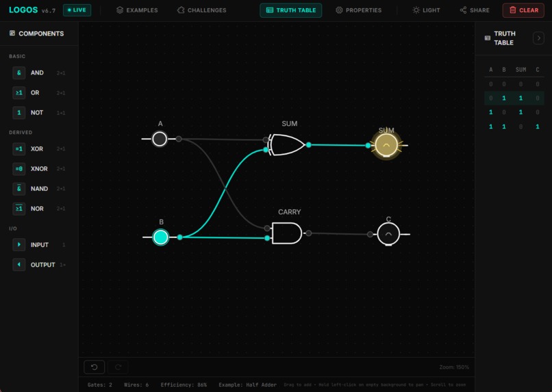
Task: Click the truth table row 1 1
Action: [x=514, y=127]
